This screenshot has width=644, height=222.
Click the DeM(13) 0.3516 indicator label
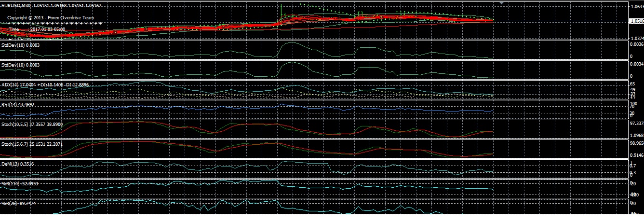click(x=18, y=164)
